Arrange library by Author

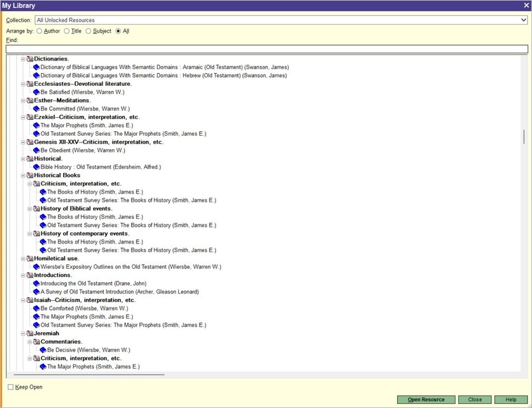coord(39,31)
